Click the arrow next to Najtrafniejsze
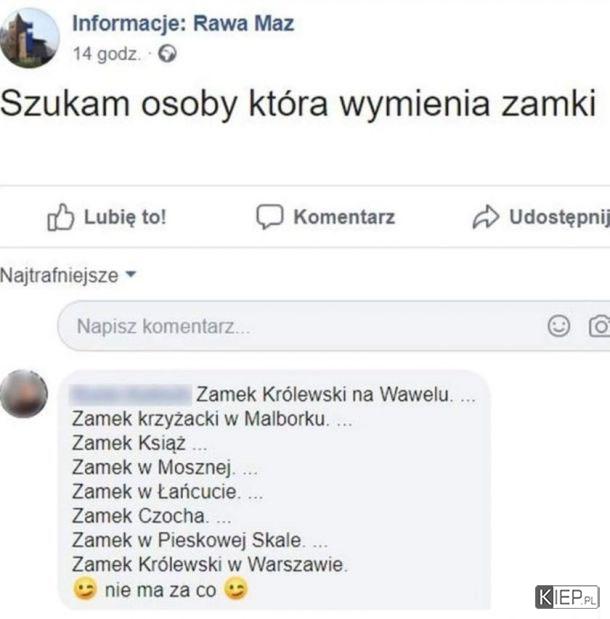 [131, 274]
